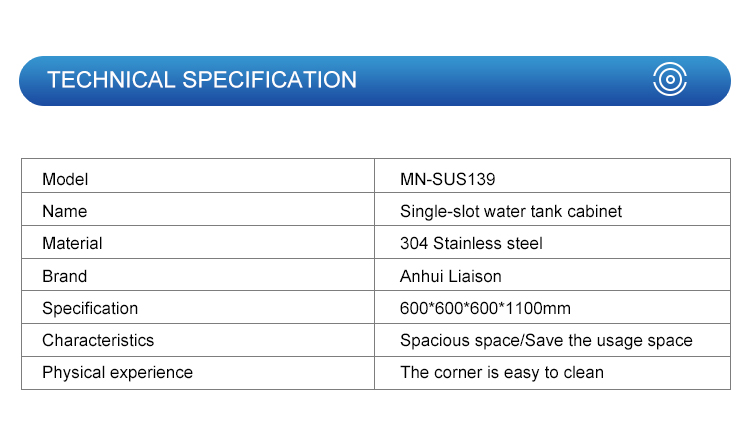The width and height of the screenshot is (750, 428).
Task: Select the Characteristics label cell
Action: tap(198, 340)
